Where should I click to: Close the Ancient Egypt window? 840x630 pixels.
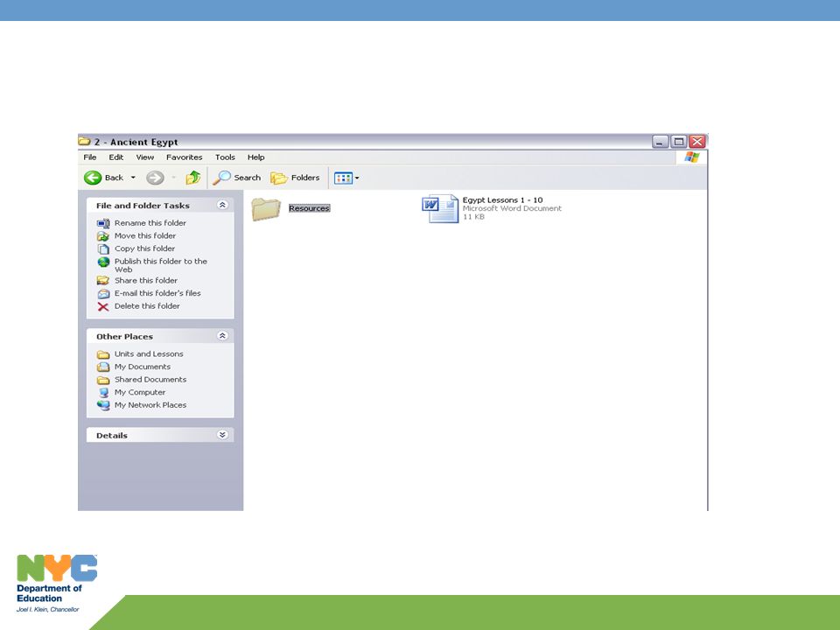pyautogui.click(x=697, y=142)
